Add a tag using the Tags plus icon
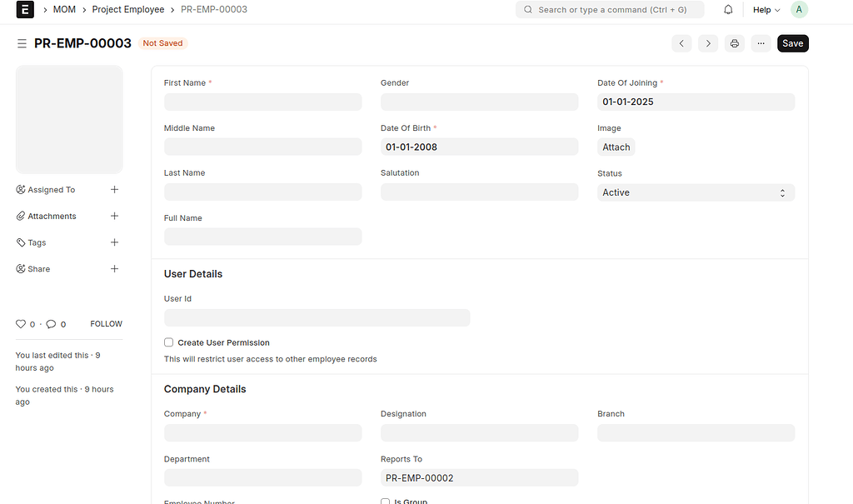Screen dimensions: 853x504 click(x=114, y=242)
